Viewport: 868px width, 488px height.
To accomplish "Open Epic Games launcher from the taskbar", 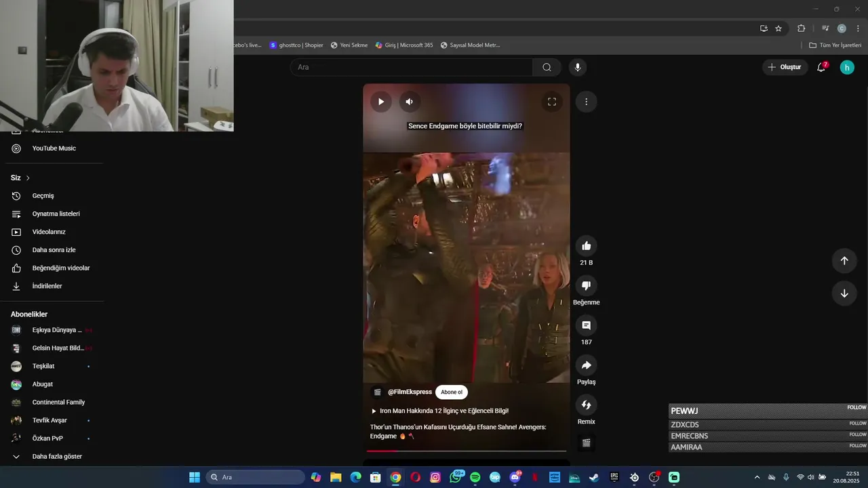I will coord(614,477).
